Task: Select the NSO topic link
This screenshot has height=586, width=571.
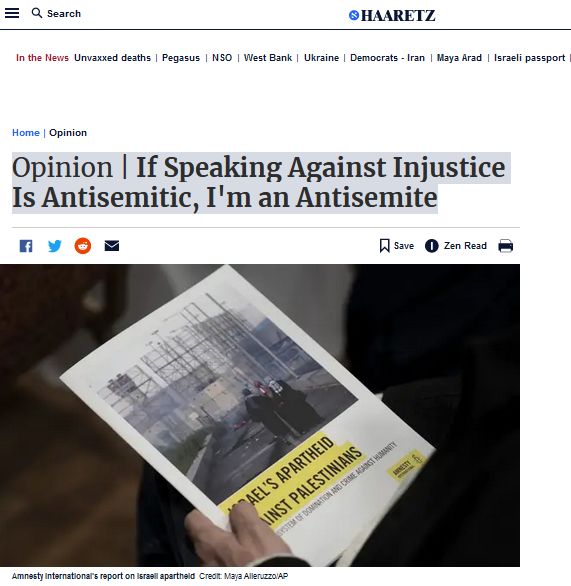Action: pyautogui.click(x=222, y=58)
